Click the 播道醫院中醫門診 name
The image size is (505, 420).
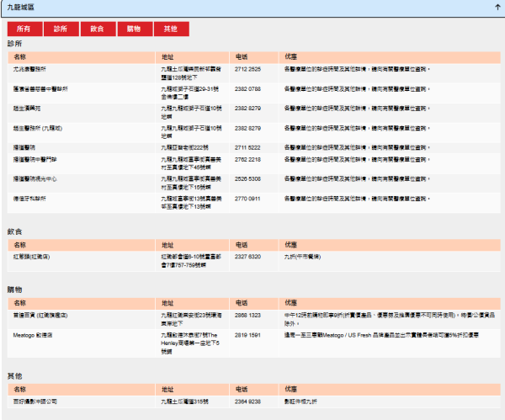point(35,159)
